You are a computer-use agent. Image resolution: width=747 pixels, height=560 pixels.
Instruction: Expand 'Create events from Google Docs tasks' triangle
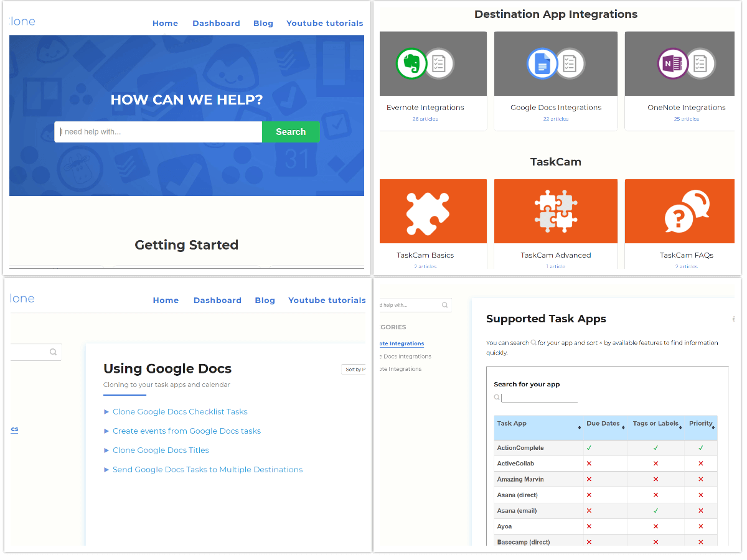click(106, 431)
